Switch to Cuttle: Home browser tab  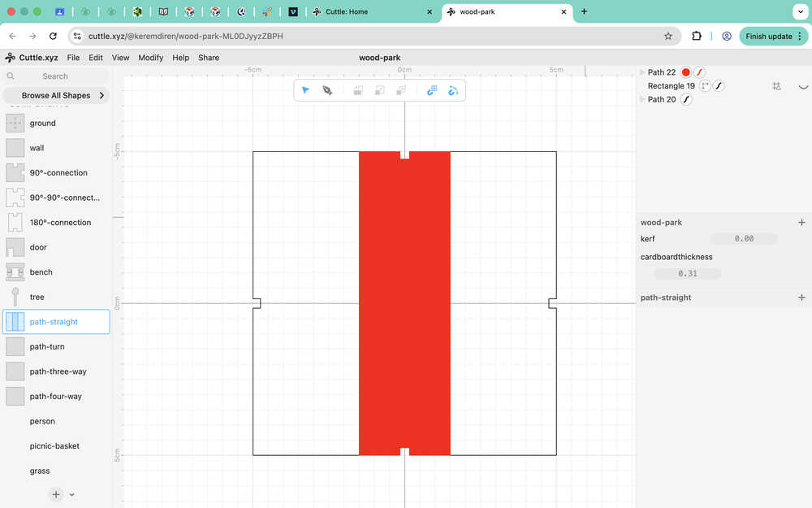[372, 11]
